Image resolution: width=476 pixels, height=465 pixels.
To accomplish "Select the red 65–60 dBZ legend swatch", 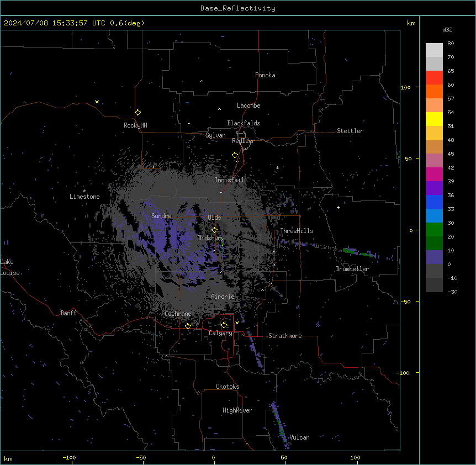I will (x=434, y=77).
